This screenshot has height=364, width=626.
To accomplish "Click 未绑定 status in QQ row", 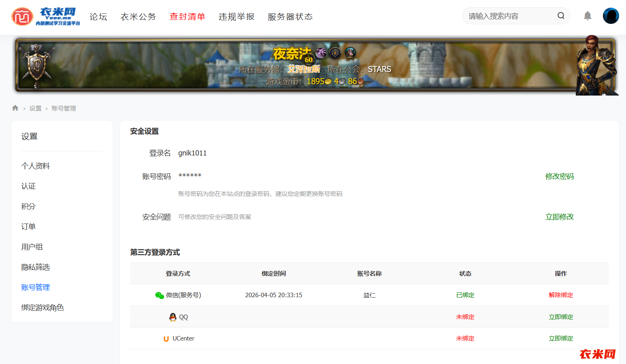I will (465, 317).
